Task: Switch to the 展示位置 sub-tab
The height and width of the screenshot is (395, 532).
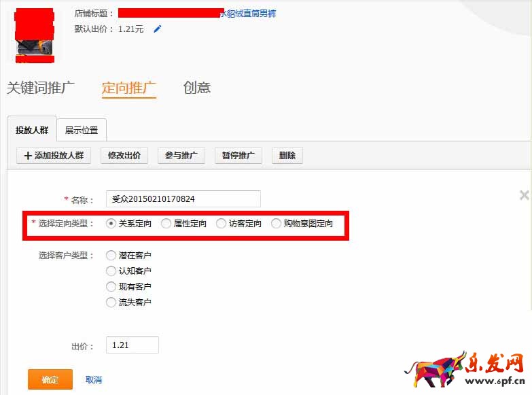Action: [x=82, y=130]
